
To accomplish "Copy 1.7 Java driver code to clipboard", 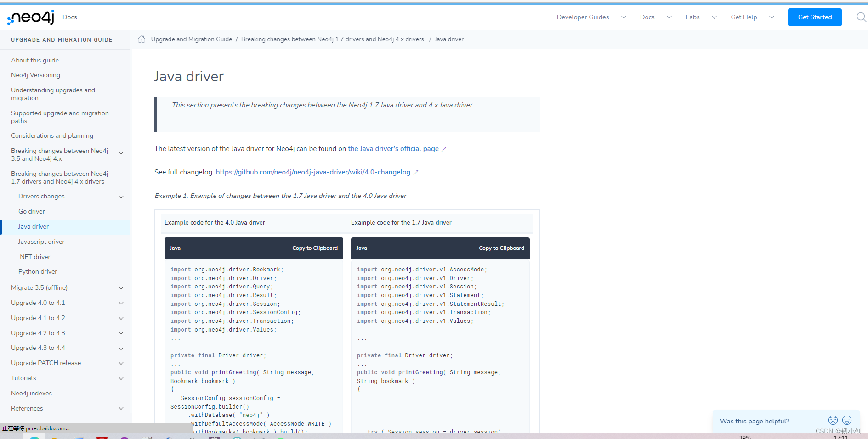I will (501, 248).
